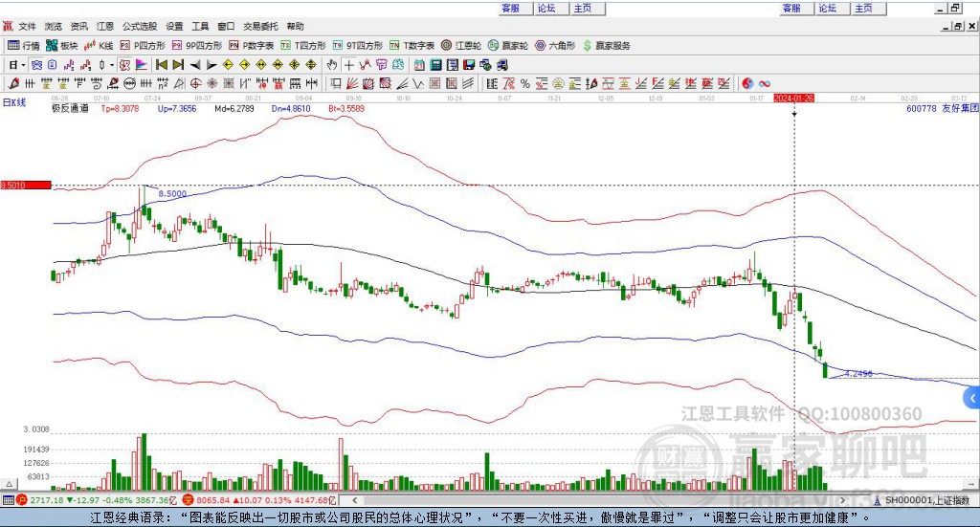Open the 帮助 menu

coord(295,26)
